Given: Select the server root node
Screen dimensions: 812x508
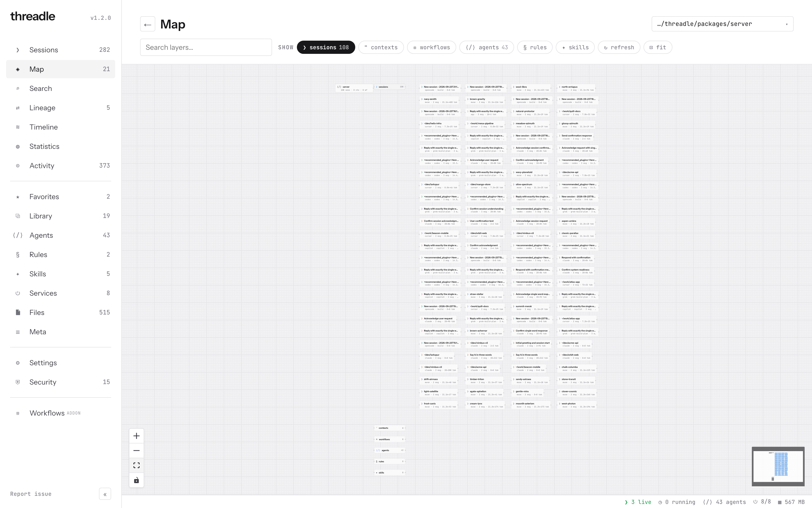Looking at the screenshot, I should point(354,88).
